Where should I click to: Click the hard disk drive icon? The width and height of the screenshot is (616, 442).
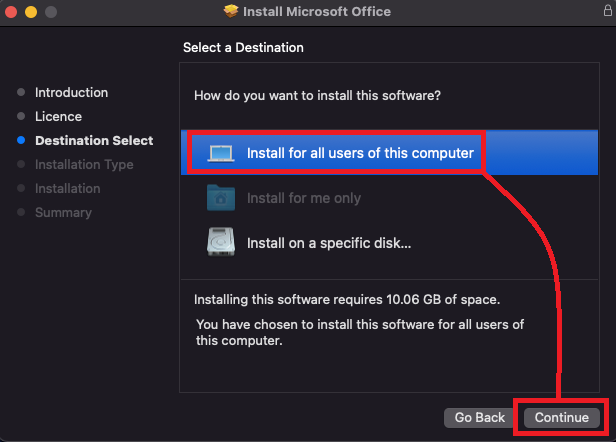[x=221, y=242]
